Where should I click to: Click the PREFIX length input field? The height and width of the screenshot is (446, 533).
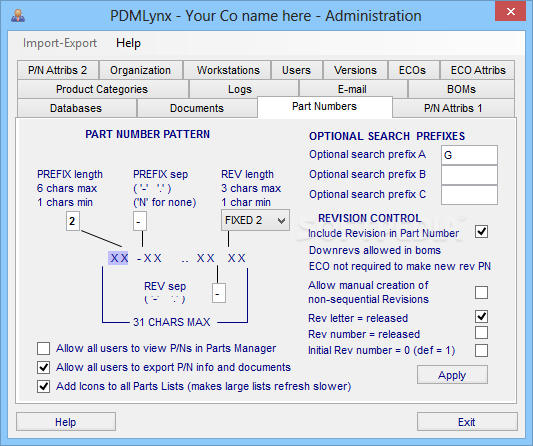[73, 221]
